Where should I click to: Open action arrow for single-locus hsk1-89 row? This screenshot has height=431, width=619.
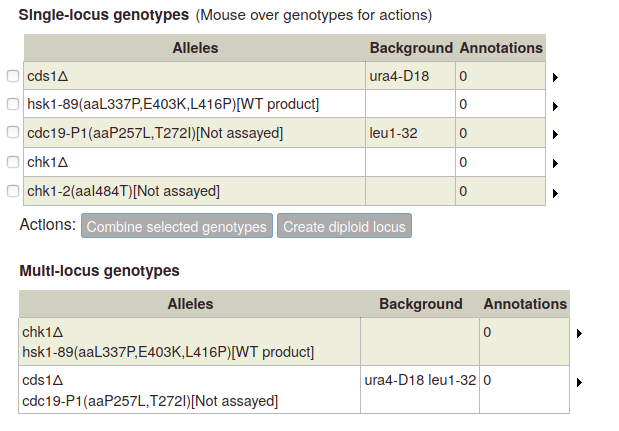click(x=555, y=106)
